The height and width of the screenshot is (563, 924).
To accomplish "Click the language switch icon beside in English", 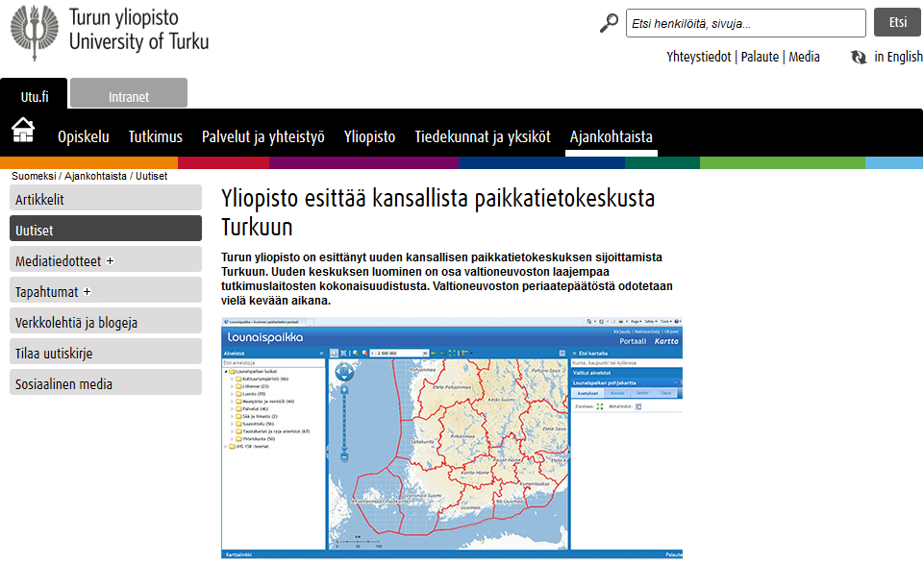I will 859,57.
